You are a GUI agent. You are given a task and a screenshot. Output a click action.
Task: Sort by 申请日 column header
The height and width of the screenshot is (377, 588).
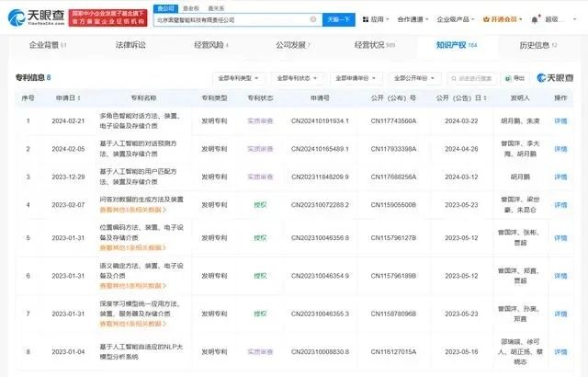coord(68,97)
